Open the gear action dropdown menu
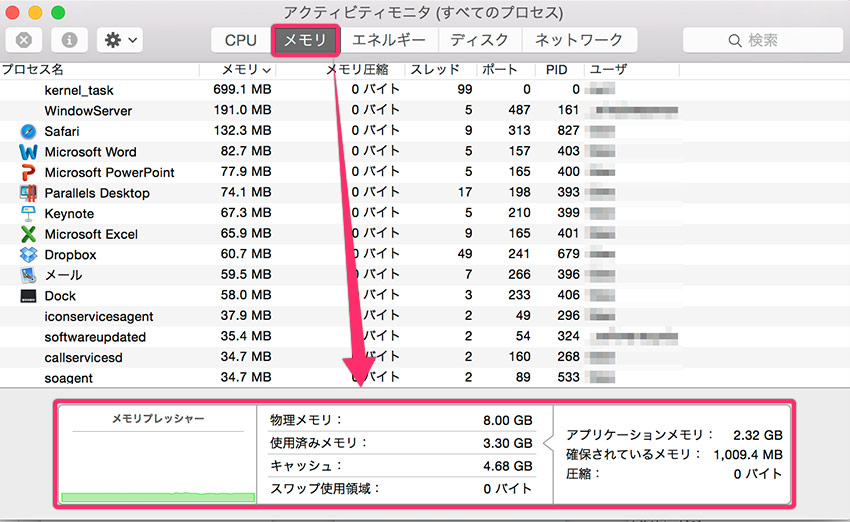The height and width of the screenshot is (522, 850). [120, 40]
